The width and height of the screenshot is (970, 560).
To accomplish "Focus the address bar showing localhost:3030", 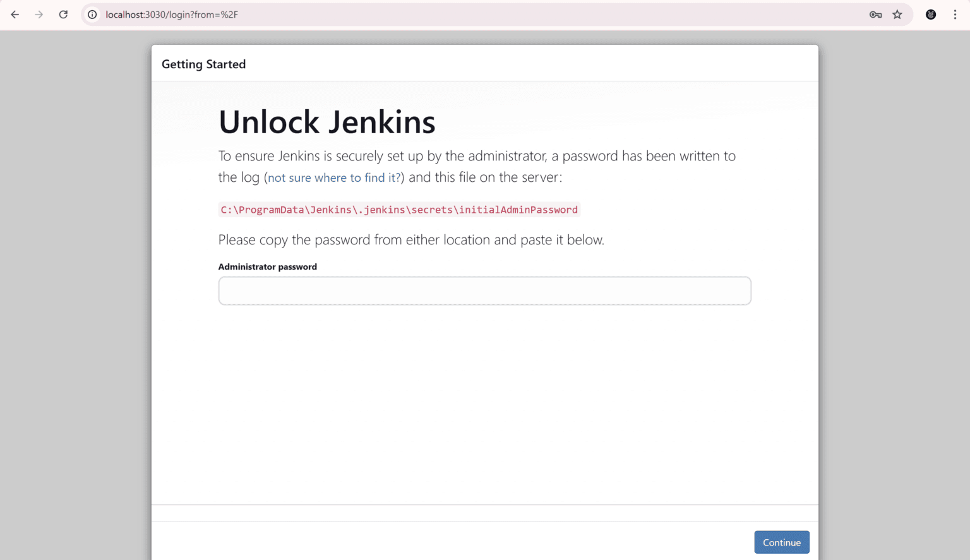I will 442,15.
